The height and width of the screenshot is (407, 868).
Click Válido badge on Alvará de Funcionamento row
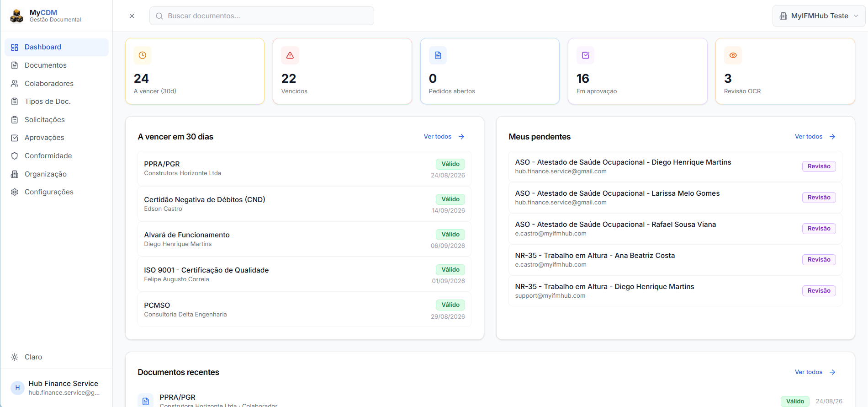pos(450,235)
